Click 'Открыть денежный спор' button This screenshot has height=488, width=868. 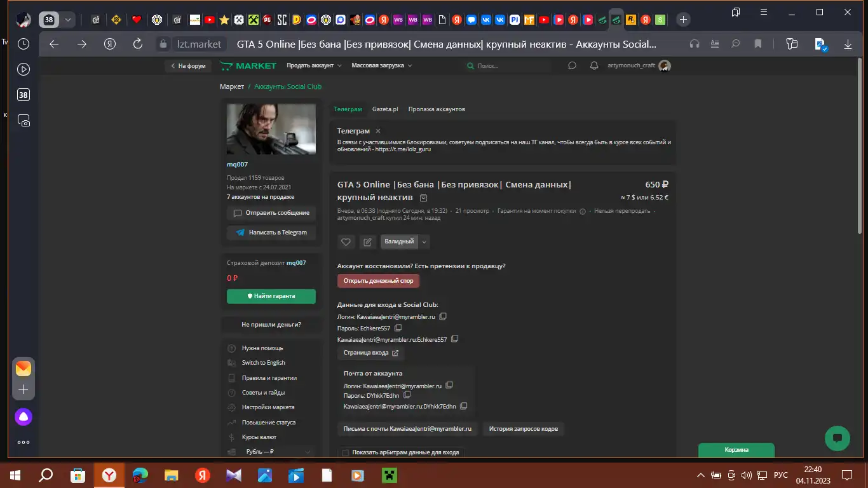378,280
